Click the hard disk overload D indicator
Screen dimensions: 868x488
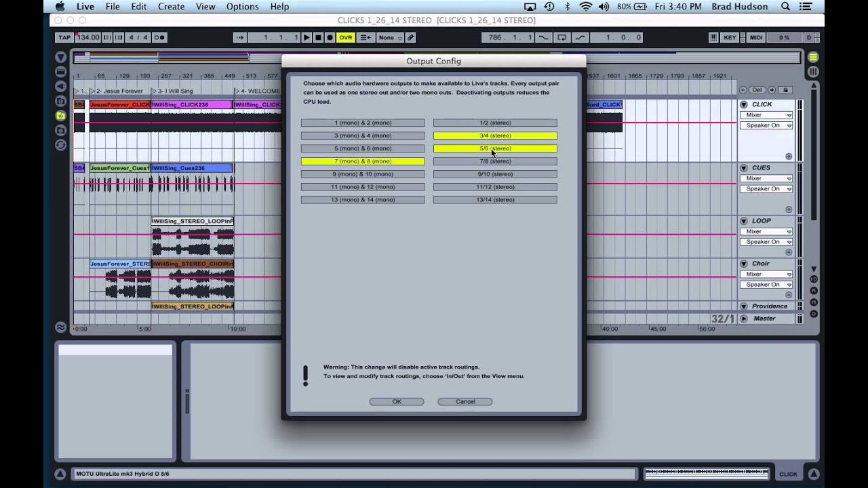pos(808,37)
